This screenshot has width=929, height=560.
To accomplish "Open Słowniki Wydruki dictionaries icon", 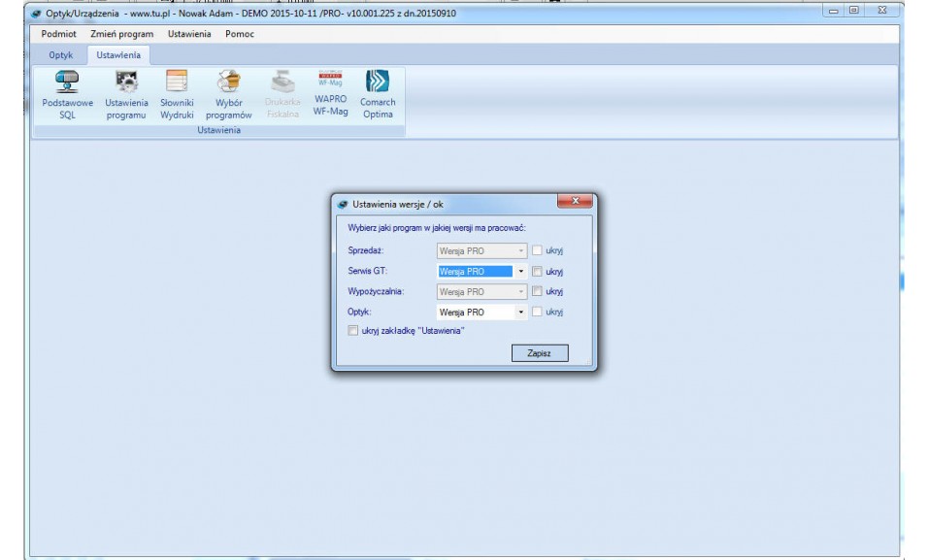I will 177,82.
